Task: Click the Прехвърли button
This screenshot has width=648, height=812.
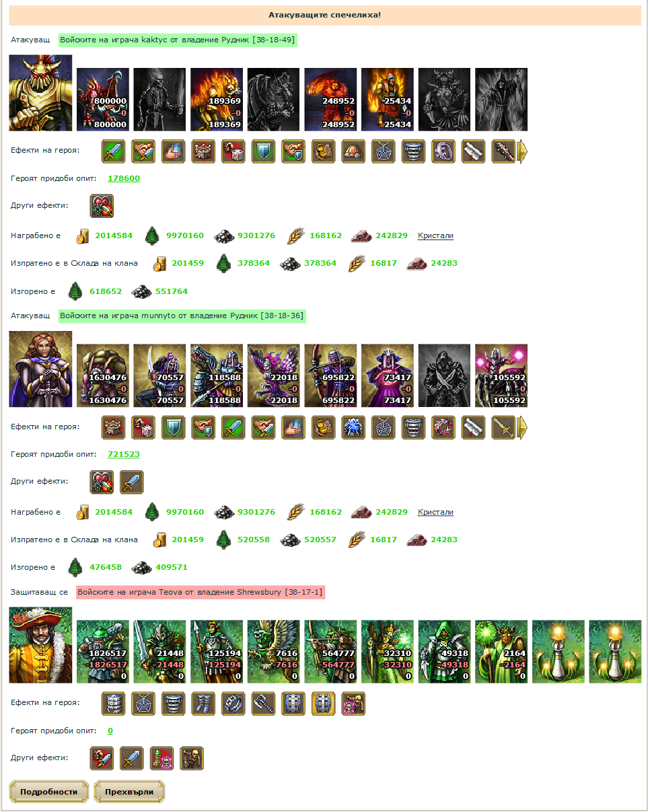Action: pos(129,792)
